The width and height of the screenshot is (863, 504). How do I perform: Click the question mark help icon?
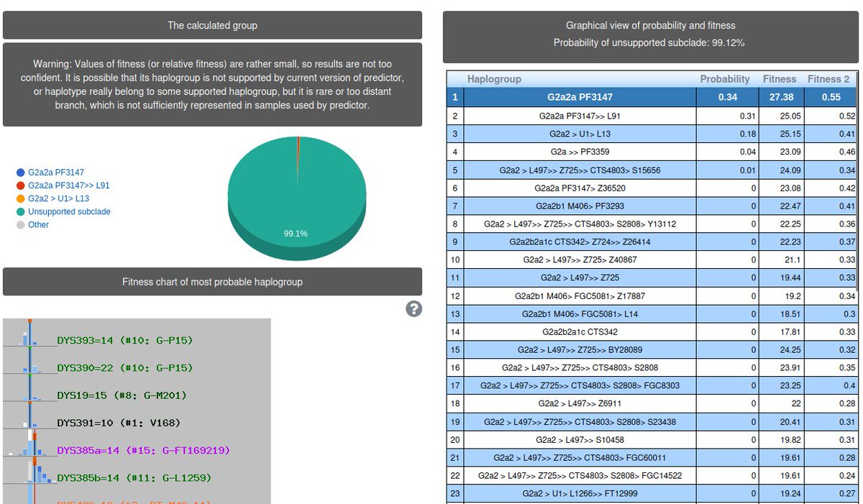(414, 309)
